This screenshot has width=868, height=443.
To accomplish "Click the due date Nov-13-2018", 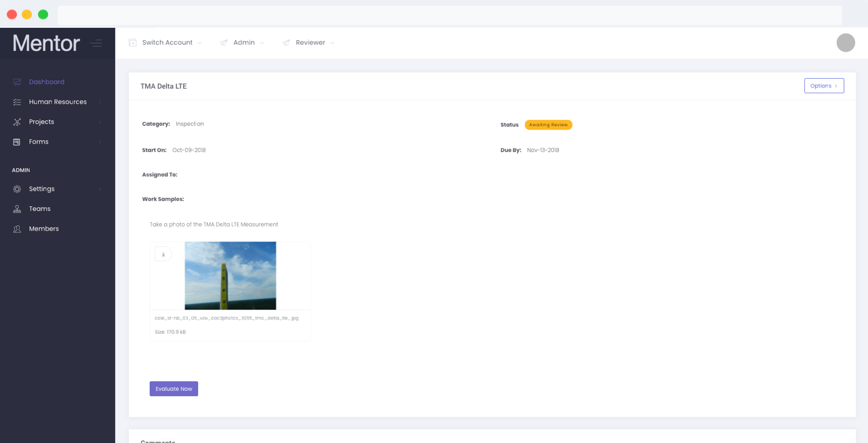I will [543, 151].
